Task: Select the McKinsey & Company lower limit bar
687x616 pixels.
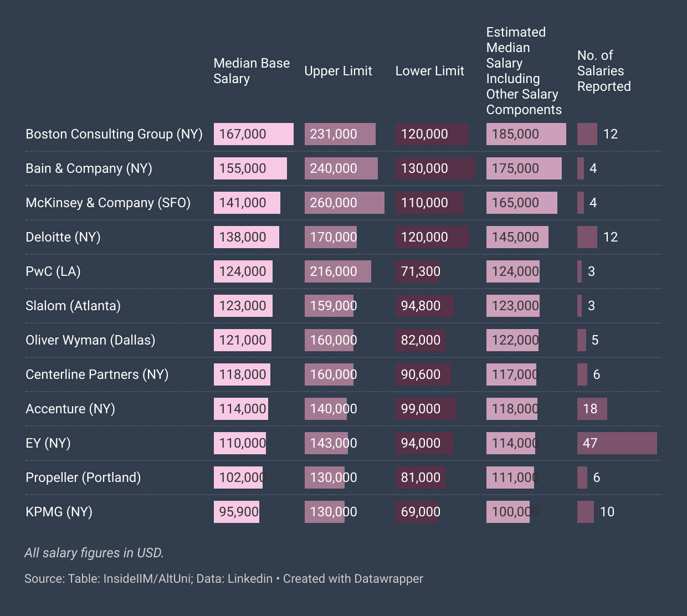Action: (x=428, y=202)
